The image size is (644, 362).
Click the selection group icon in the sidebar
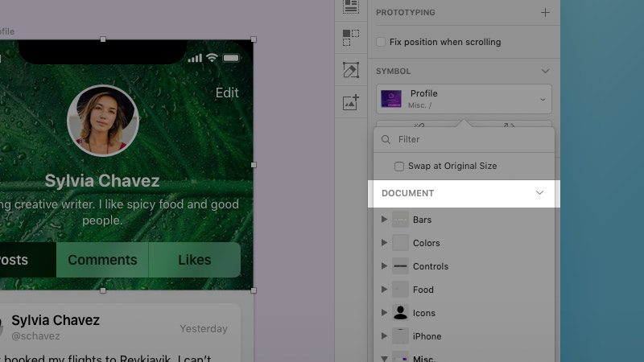(x=351, y=38)
